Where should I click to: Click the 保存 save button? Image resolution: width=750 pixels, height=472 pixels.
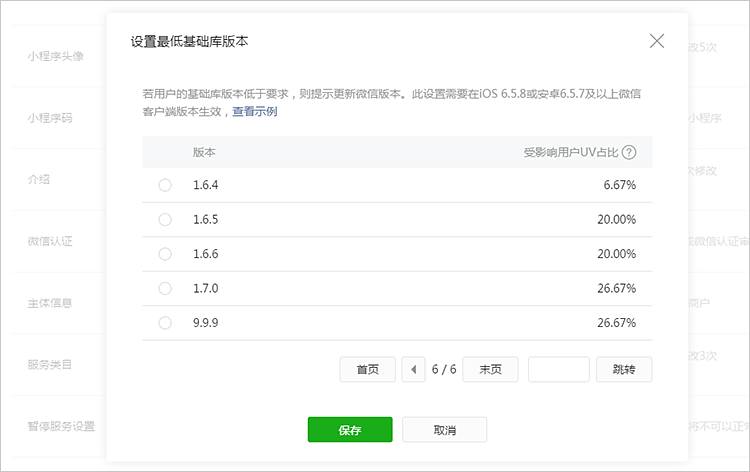350,430
